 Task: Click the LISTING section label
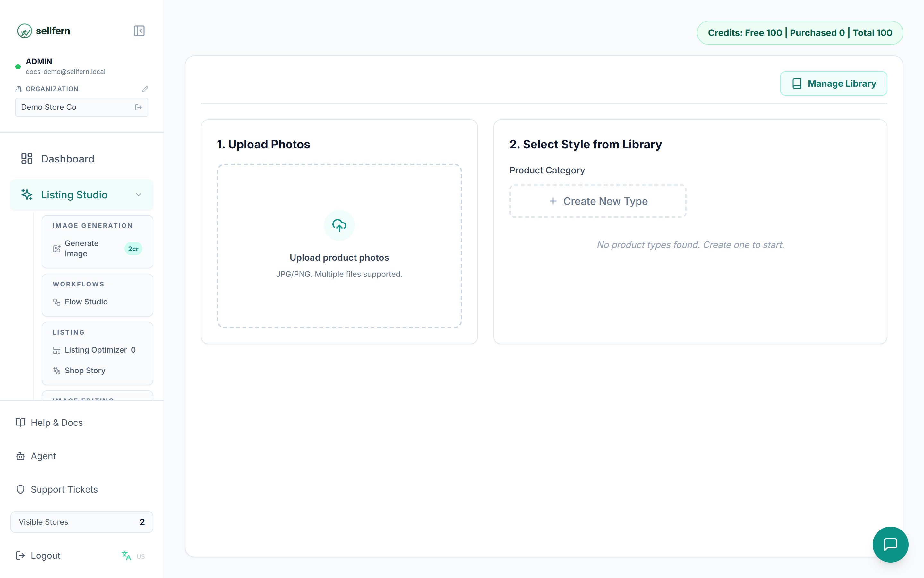click(x=68, y=333)
